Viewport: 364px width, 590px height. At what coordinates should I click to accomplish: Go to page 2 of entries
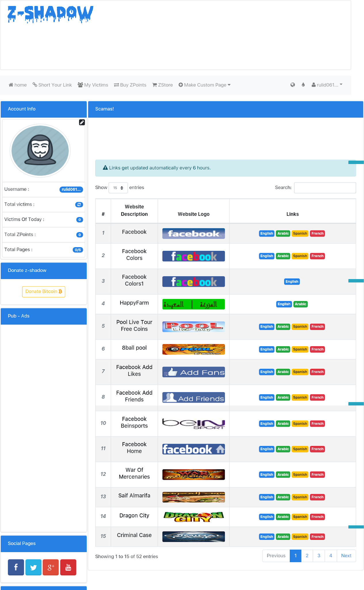click(x=307, y=556)
